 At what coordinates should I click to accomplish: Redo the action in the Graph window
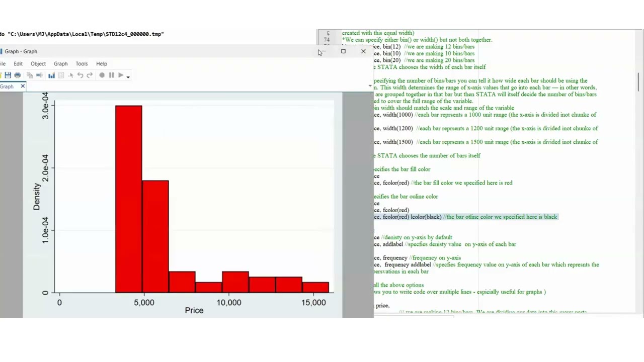tap(90, 75)
